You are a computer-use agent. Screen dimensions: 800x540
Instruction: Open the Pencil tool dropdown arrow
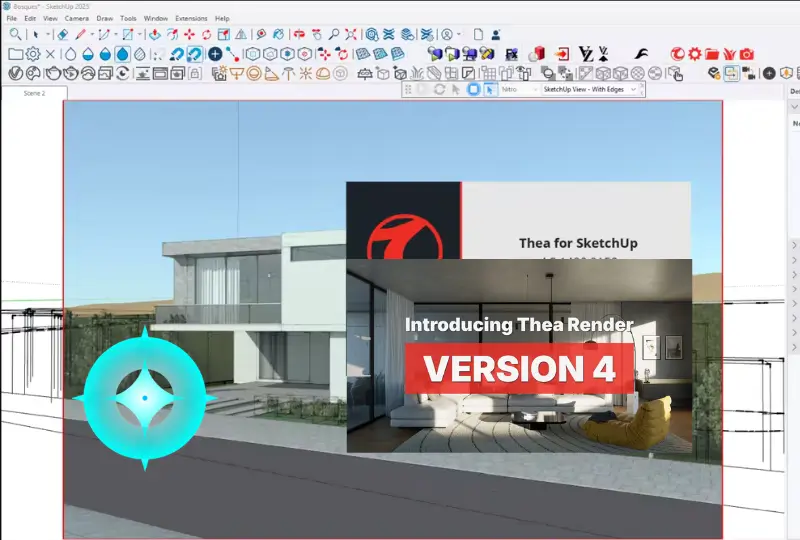(92, 35)
